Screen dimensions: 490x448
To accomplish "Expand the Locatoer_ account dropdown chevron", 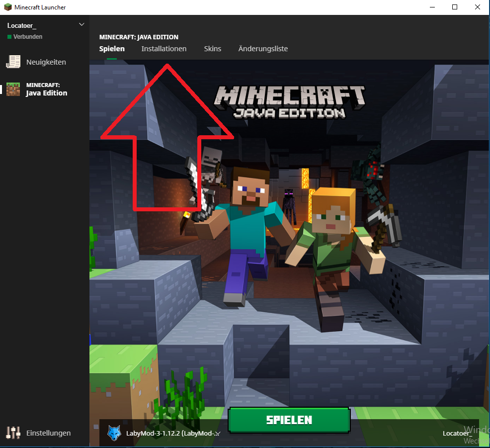I will click(82, 24).
